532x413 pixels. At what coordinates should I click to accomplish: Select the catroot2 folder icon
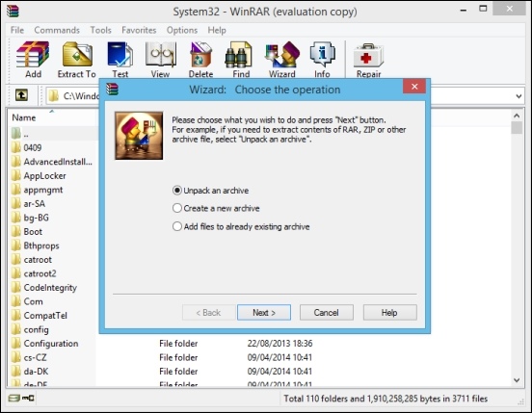tap(16, 273)
